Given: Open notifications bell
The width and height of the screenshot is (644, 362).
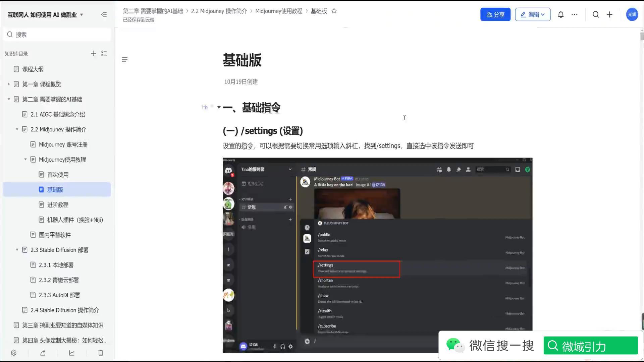Looking at the screenshot, I should coord(561,14).
